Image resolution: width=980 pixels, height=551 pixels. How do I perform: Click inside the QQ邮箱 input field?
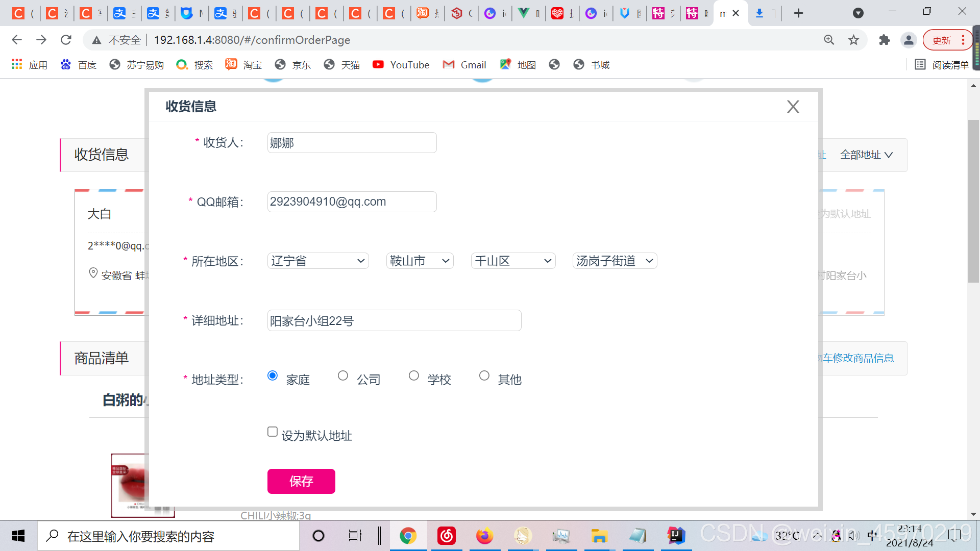click(352, 202)
